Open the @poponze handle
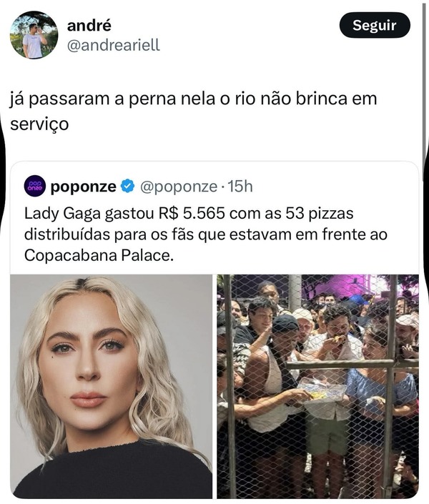Image resolution: width=429 pixels, height=504 pixels. tap(179, 187)
